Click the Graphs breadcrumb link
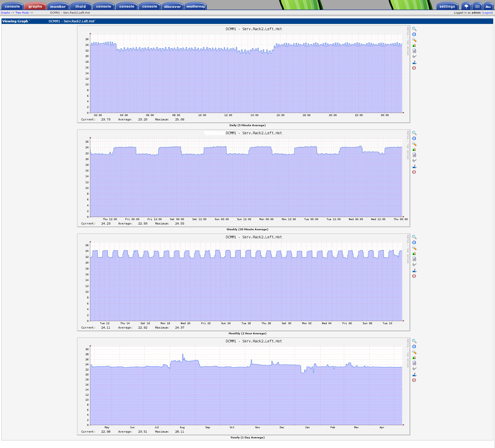 5,13
